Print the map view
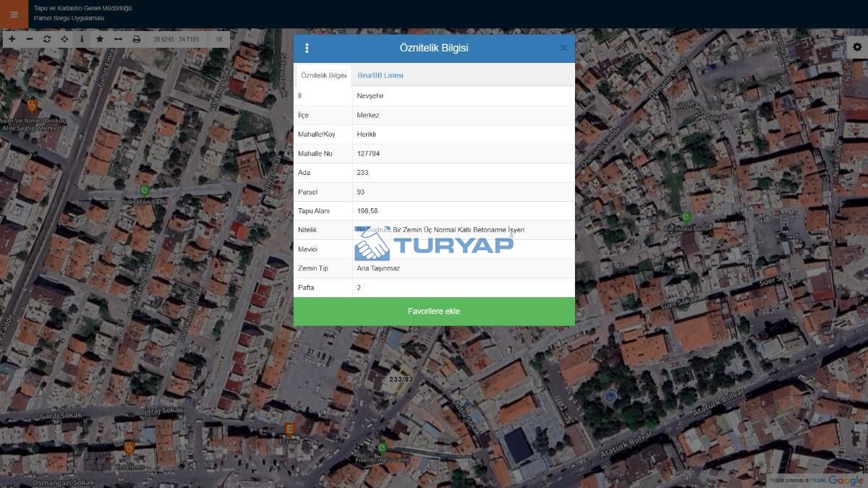Image resolution: width=868 pixels, height=488 pixels. coord(136,39)
